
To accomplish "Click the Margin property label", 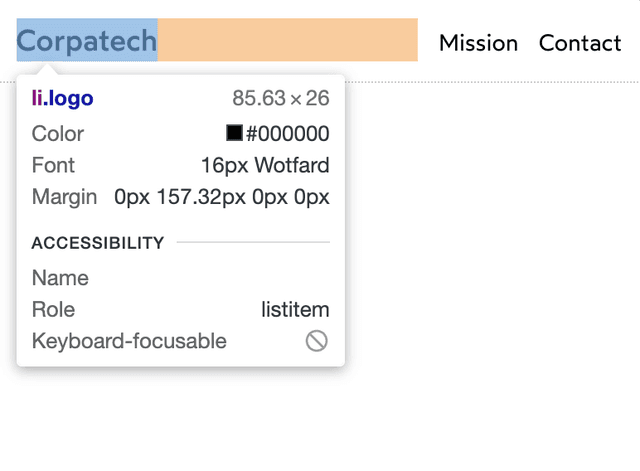I will click(x=64, y=196).
